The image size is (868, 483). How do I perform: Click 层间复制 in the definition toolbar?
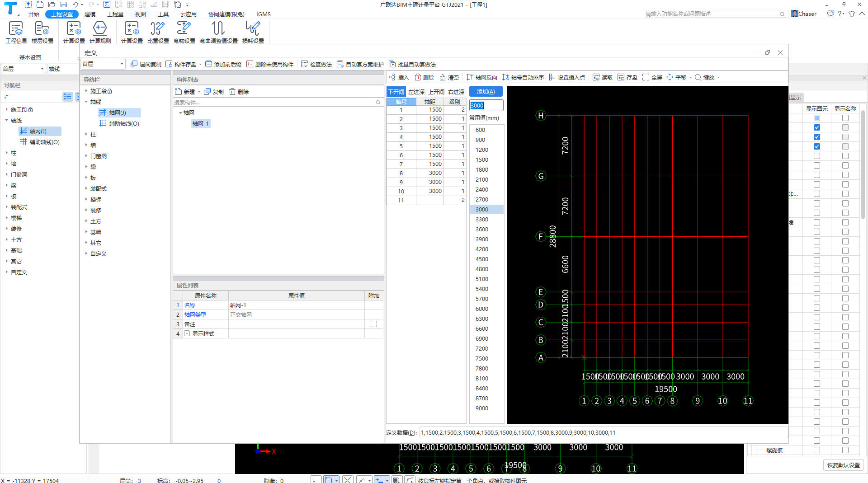(x=146, y=64)
